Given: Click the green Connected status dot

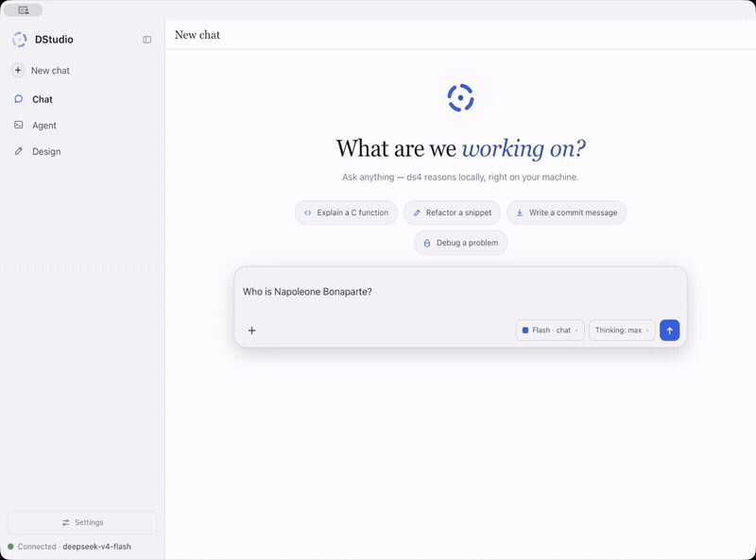Looking at the screenshot, I should click(x=10, y=547).
